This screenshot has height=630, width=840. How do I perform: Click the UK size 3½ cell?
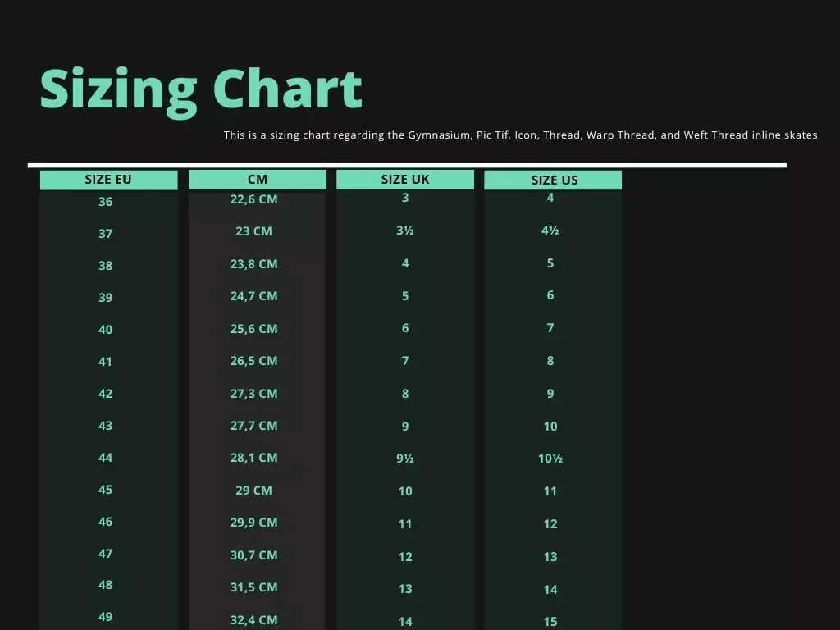click(x=405, y=231)
